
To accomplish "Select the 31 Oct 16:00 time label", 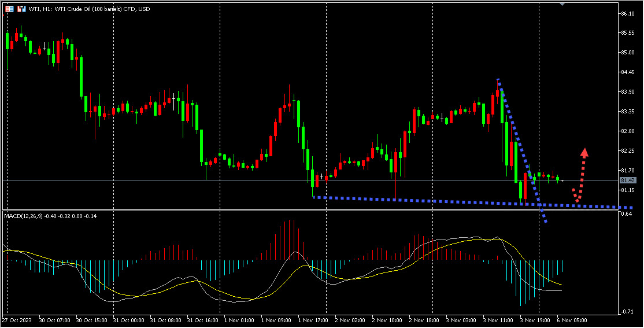I will (202, 320).
